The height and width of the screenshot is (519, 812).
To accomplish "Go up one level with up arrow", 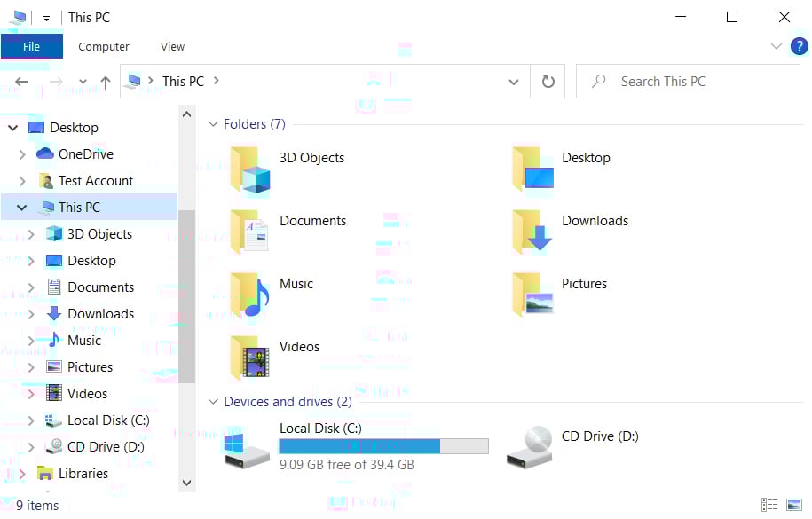I will pyautogui.click(x=106, y=82).
